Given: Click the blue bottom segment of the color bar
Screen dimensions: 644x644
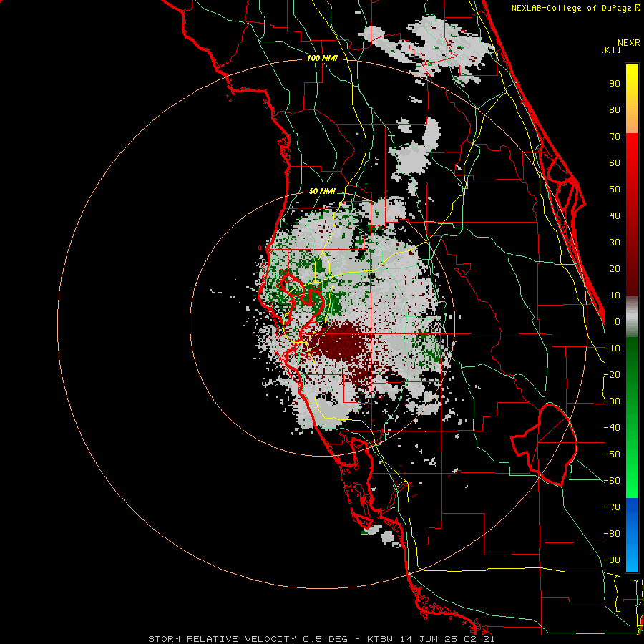Looking at the screenshot, I should point(632,535).
